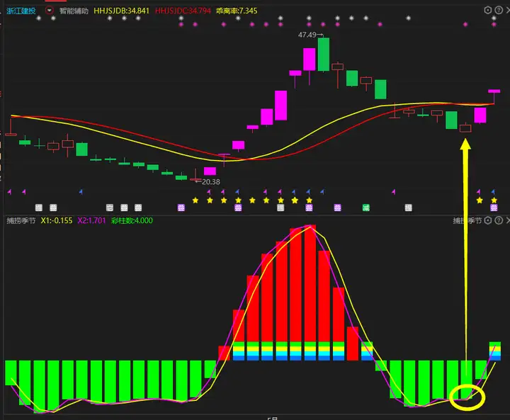Close the main chart indicator with X icon
This screenshot has width=510, height=420.
point(506,11)
